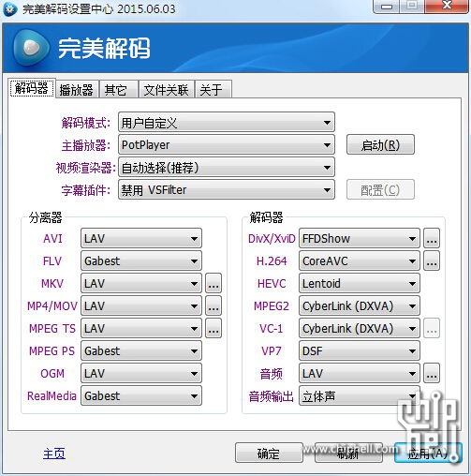
Task: Open the MKV splitter settings ellipsis button
Action: pos(213,283)
